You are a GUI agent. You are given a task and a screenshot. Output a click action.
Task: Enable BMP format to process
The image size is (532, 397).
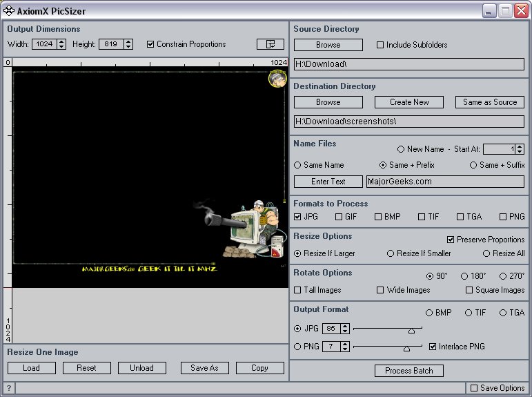pos(378,217)
